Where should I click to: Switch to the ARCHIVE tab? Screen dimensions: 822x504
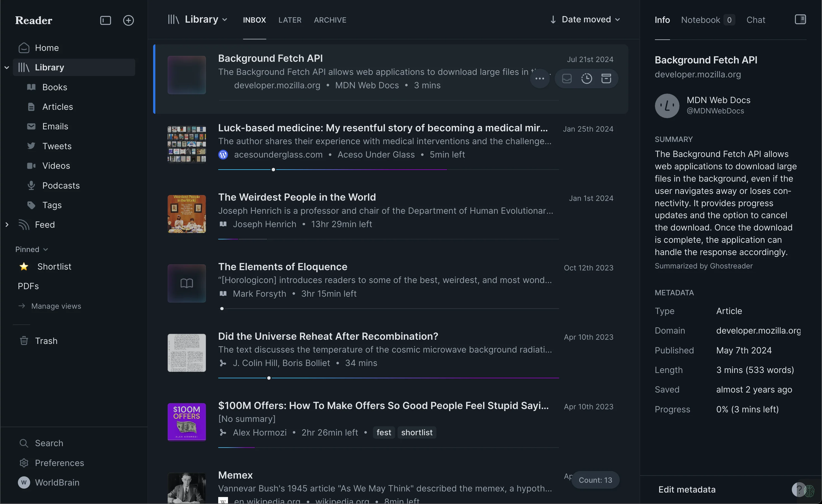(330, 20)
